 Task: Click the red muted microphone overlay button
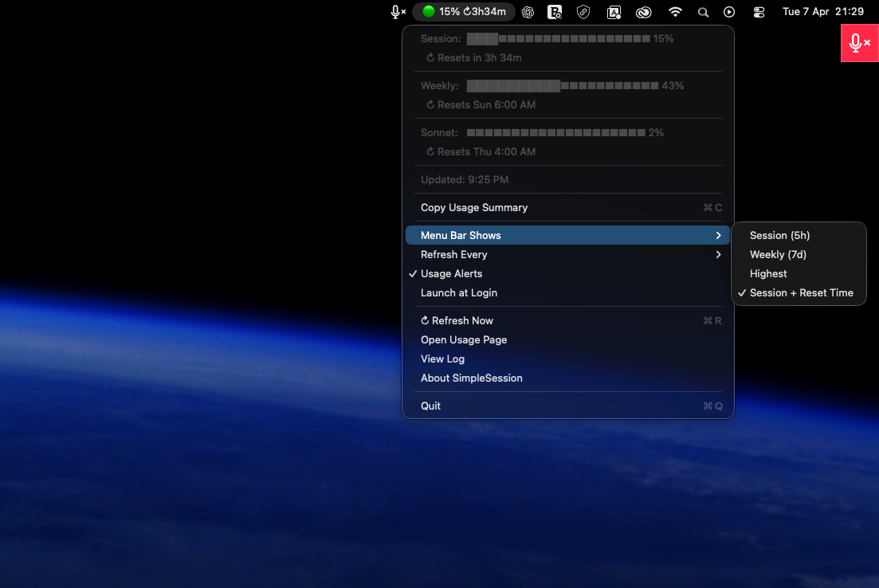click(859, 43)
